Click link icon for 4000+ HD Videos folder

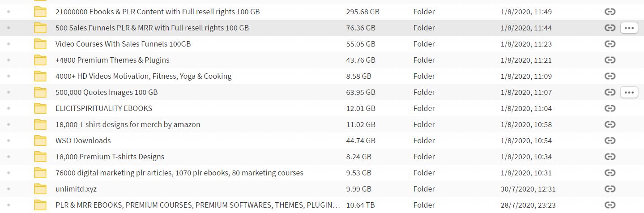610,76
